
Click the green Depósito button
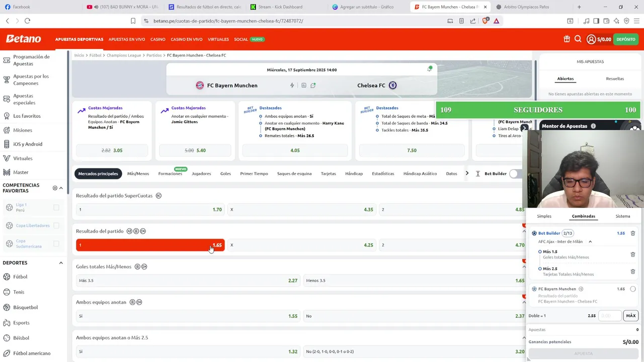[626, 39]
